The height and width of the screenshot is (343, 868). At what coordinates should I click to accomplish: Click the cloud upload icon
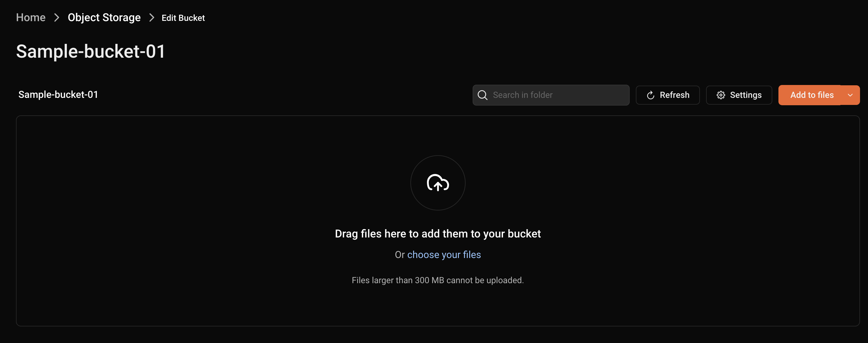click(438, 183)
